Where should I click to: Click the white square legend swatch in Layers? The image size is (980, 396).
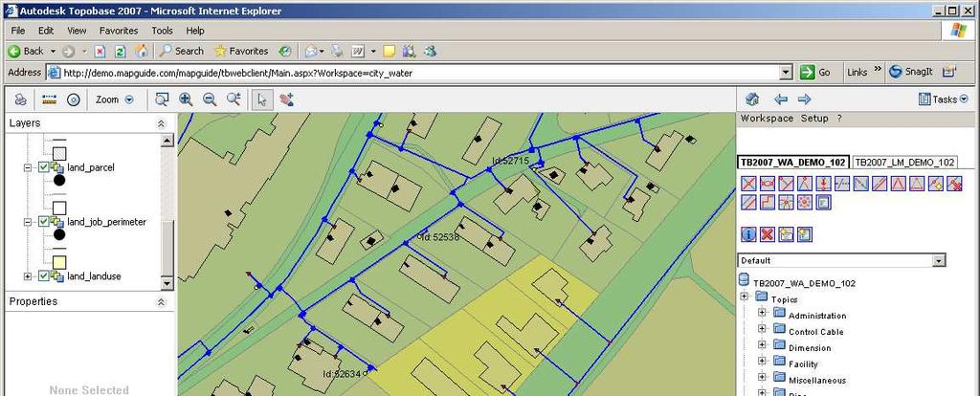[59, 208]
